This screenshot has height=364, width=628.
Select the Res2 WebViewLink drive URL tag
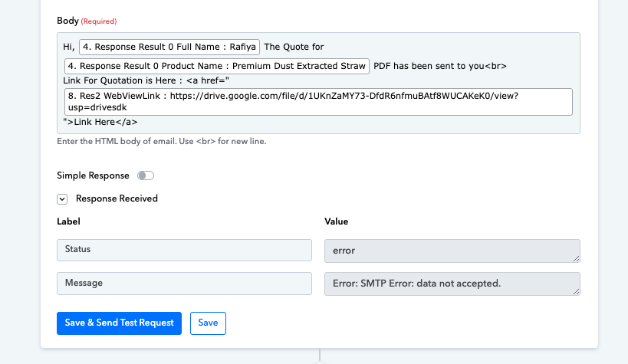click(x=318, y=102)
